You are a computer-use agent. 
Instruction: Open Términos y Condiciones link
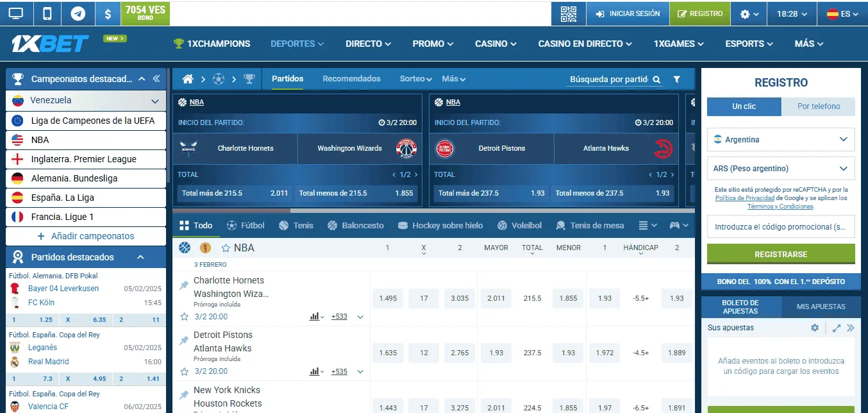[x=780, y=206]
